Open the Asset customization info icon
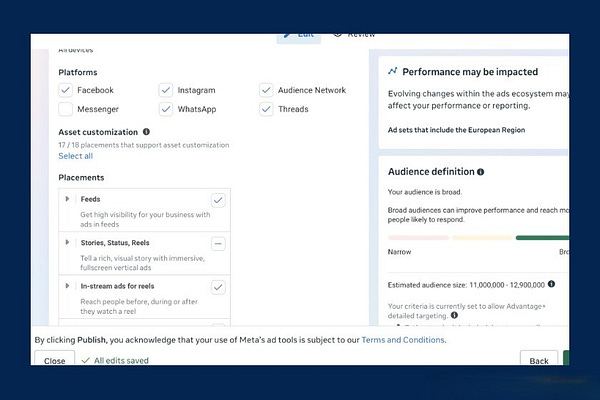The height and width of the screenshot is (400, 600). point(146,132)
